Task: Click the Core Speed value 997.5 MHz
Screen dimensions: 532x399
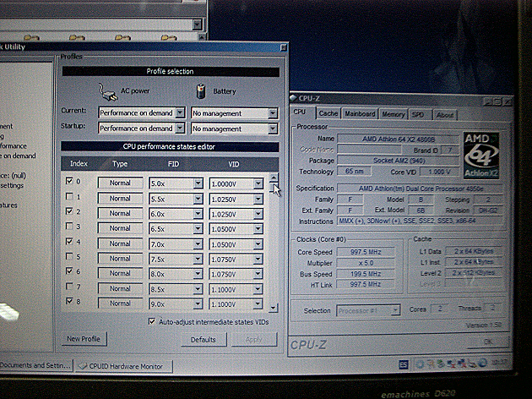Action: pos(366,252)
